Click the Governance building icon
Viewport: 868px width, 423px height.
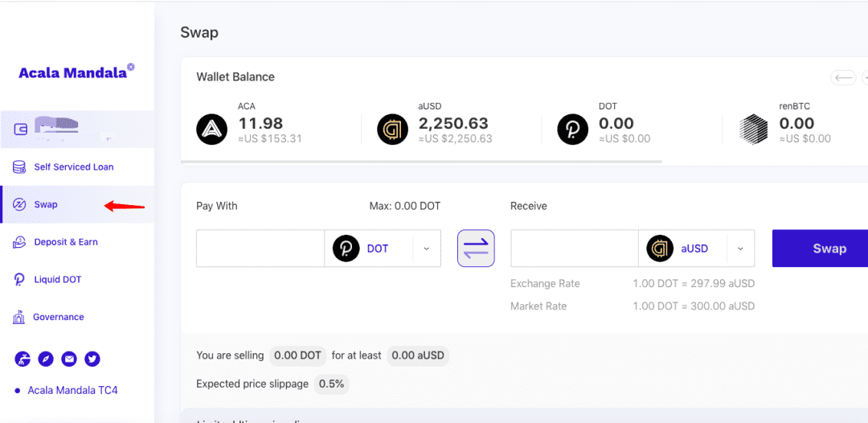pos(18,317)
